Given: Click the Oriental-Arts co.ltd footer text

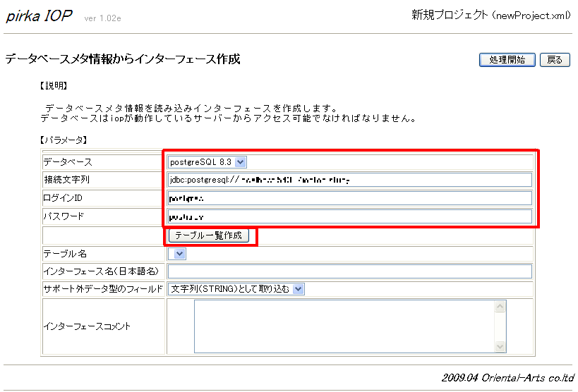Looking at the screenshot, I should 508,377.
